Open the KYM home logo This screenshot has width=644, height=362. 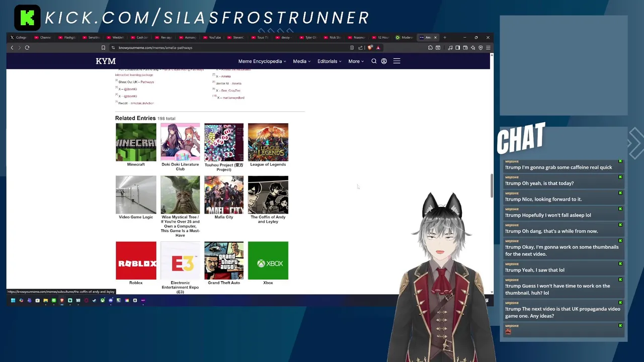[x=106, y=61]
